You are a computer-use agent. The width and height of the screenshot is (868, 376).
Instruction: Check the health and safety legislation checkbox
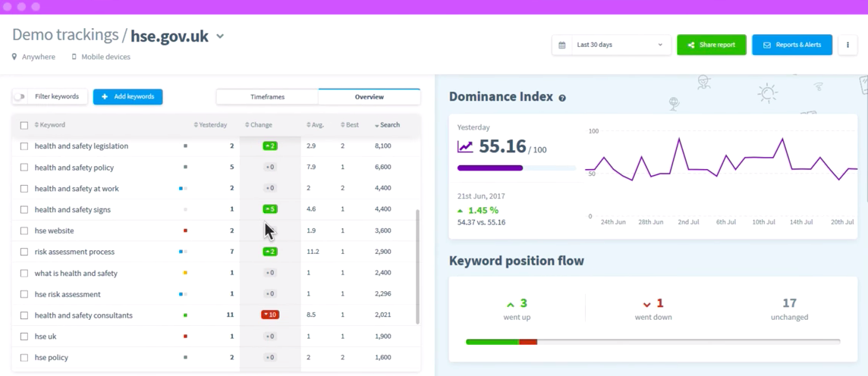point(24,146)
